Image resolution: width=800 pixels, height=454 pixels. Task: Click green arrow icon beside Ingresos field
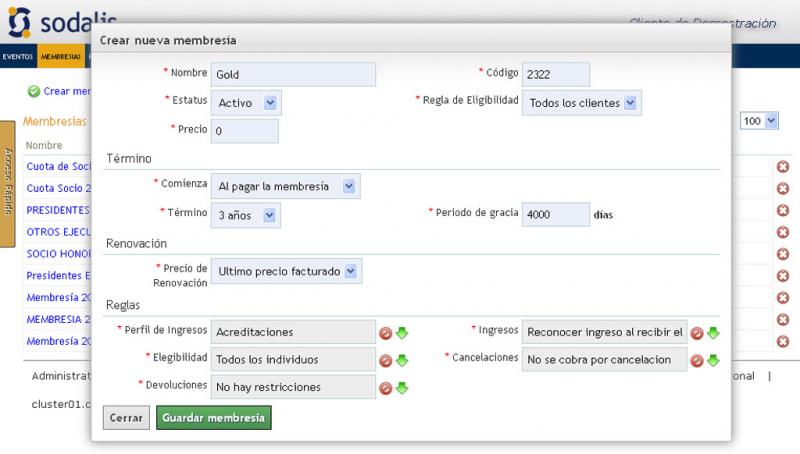(x=713, y=333)
